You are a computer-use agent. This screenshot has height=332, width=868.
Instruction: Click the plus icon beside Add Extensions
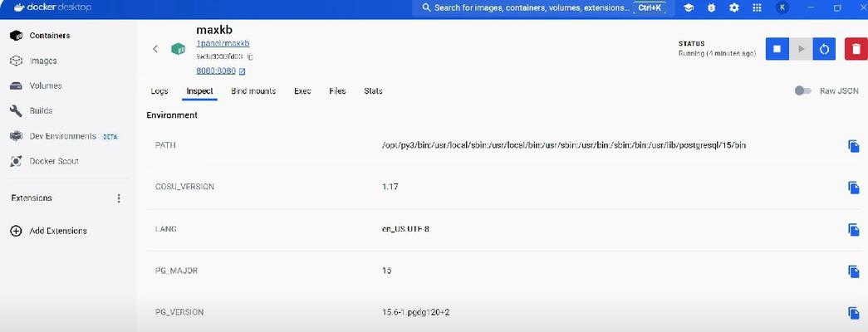[x=16, y=231]
